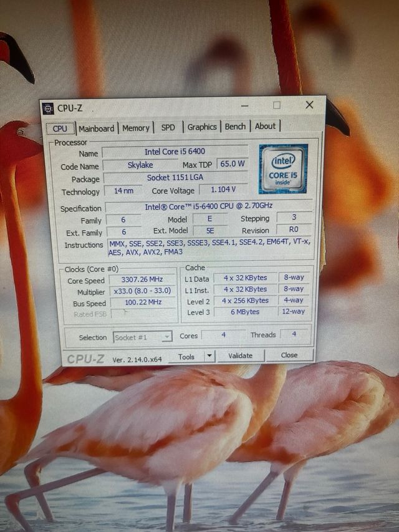Open the Memory tab
This screenshot has width=399, height=532.
[135, 128]
